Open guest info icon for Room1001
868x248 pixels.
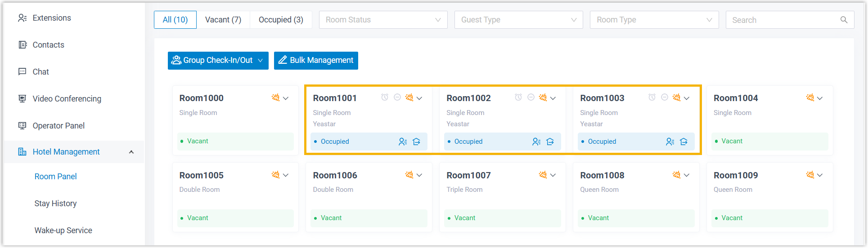(x=403, y=142)
